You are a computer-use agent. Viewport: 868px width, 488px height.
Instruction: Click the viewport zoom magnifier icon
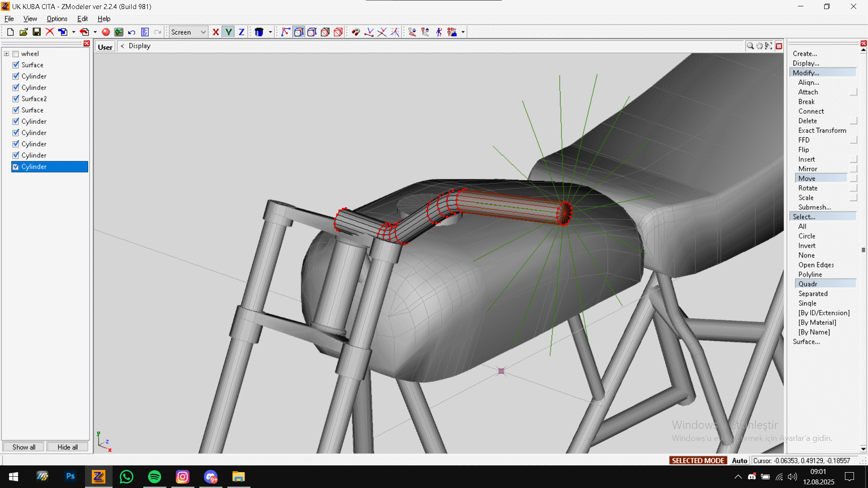750,46
